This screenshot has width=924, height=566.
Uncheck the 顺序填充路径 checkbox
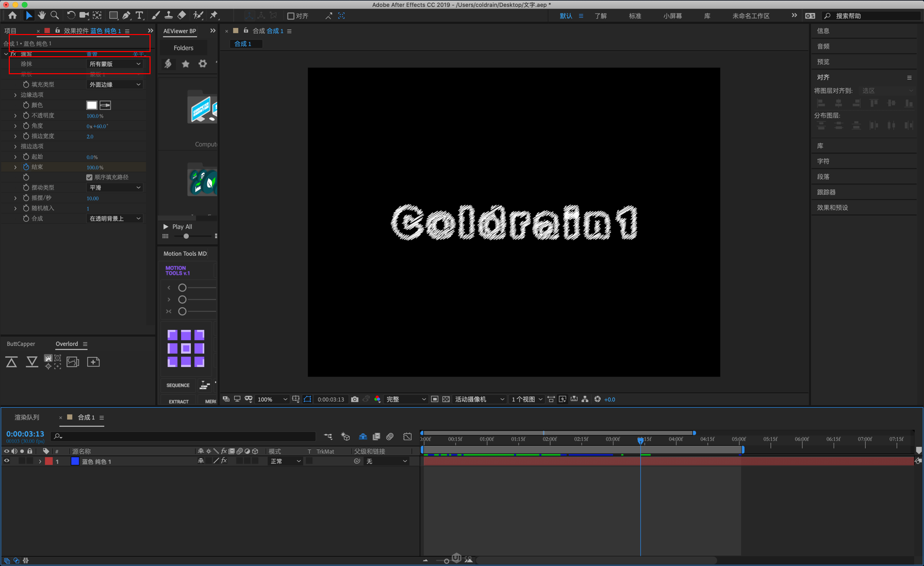pos(89,177)
